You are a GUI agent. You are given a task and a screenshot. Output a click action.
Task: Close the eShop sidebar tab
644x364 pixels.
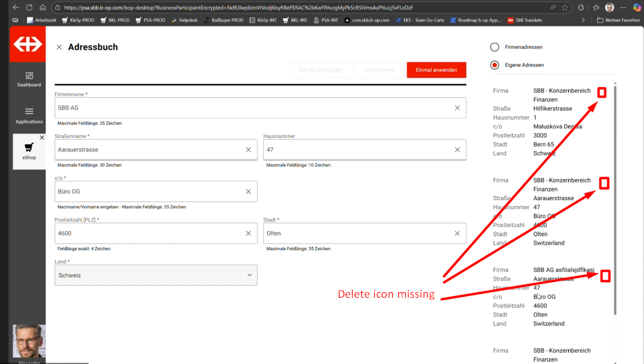pyautogui.click(x=42, y=138)
